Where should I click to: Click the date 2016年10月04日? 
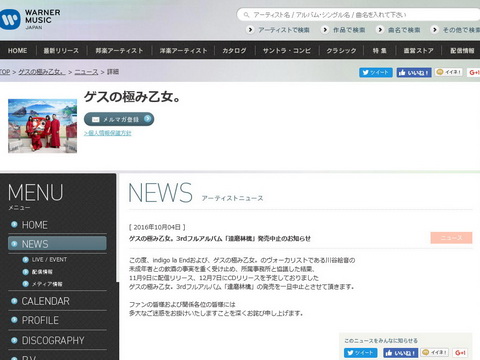[x=157, y=227]
